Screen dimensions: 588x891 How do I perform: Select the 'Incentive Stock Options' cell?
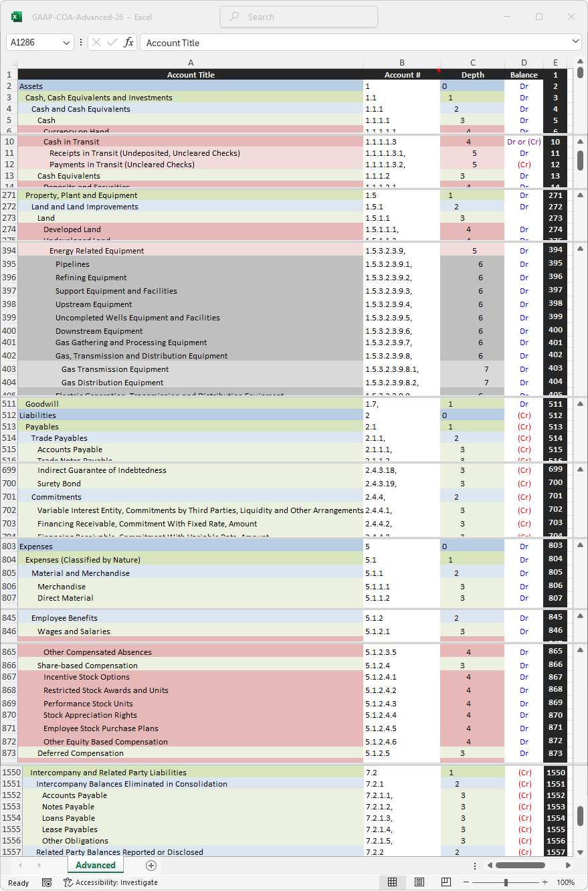(191, 677)
